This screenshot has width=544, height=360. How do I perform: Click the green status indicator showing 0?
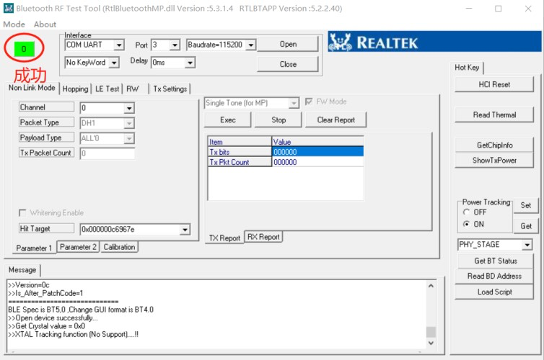[24, 49]
